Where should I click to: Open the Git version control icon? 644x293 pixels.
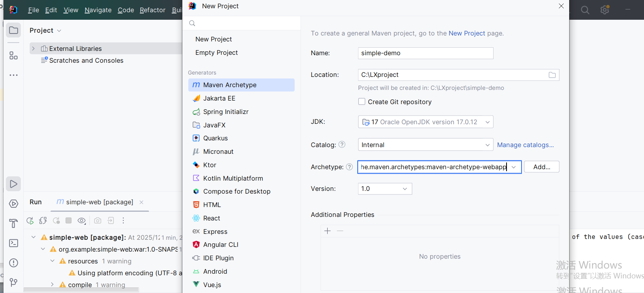pos(13,282)
